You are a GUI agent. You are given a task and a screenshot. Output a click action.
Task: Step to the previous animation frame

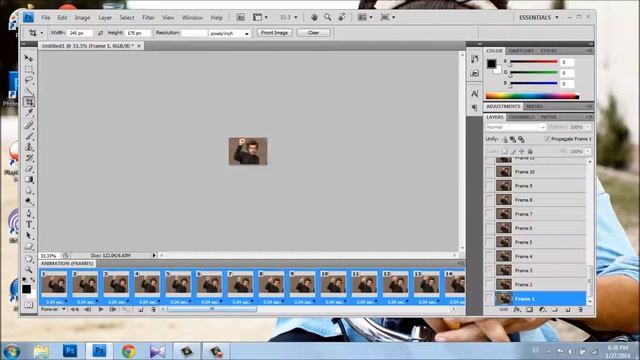click(x=87, y=310)
